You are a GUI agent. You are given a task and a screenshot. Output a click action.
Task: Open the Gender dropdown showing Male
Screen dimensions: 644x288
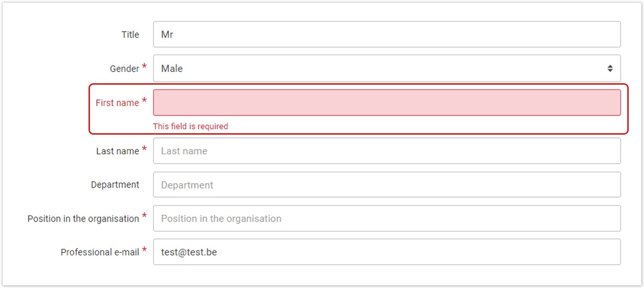[387, 68]
